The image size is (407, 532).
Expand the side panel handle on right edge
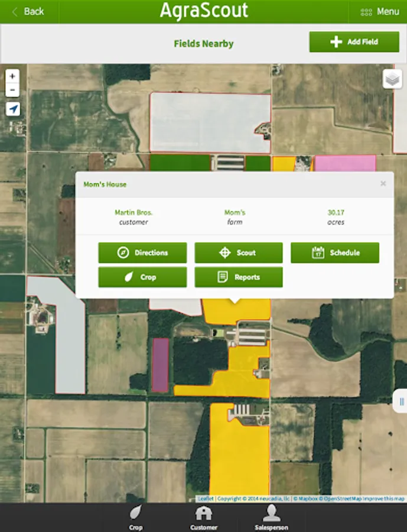(401, 401)
